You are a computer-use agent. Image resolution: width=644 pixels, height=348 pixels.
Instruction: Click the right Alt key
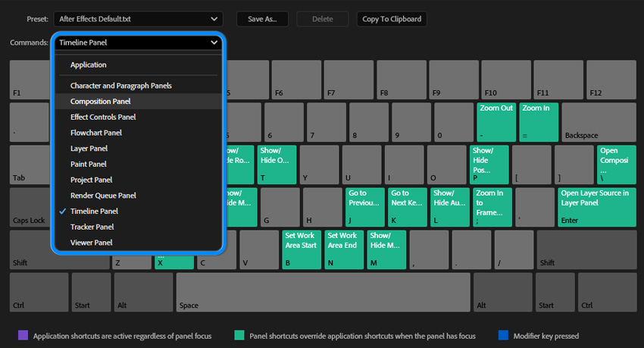pos(503,292)
